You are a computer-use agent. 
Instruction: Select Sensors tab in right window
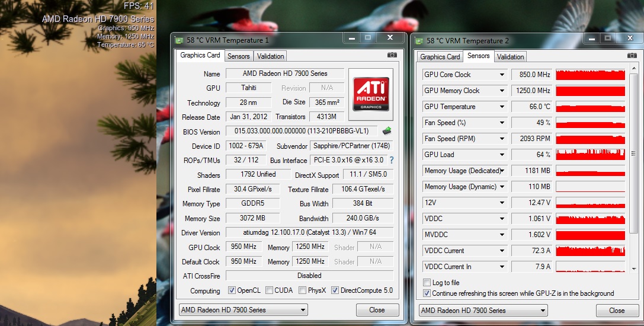[x=479, y=56]
